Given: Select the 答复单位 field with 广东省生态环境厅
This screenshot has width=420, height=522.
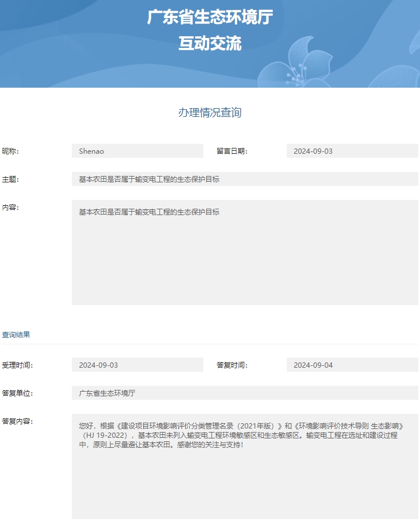Looking at the screenshot, I should coord(245,393).
